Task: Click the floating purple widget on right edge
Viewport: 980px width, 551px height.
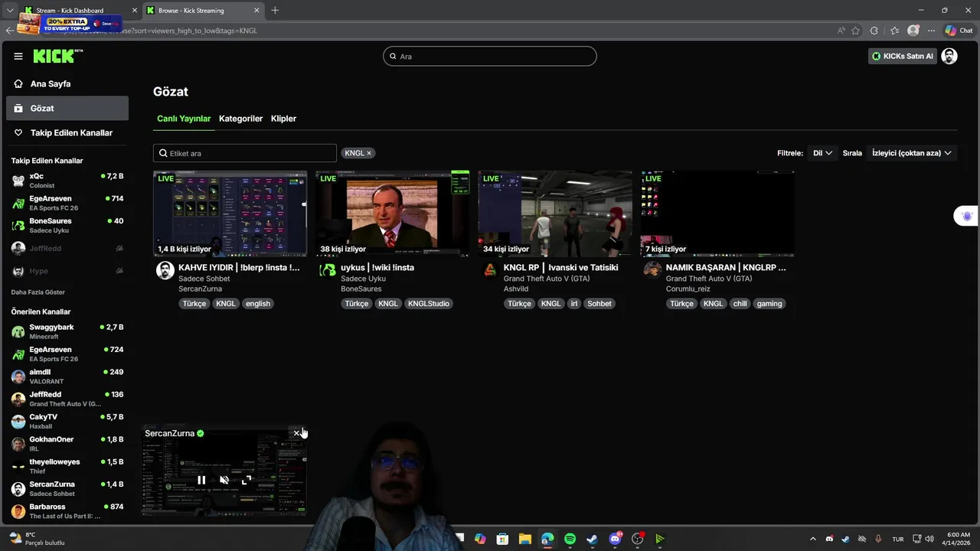Action: coord(967,217)
